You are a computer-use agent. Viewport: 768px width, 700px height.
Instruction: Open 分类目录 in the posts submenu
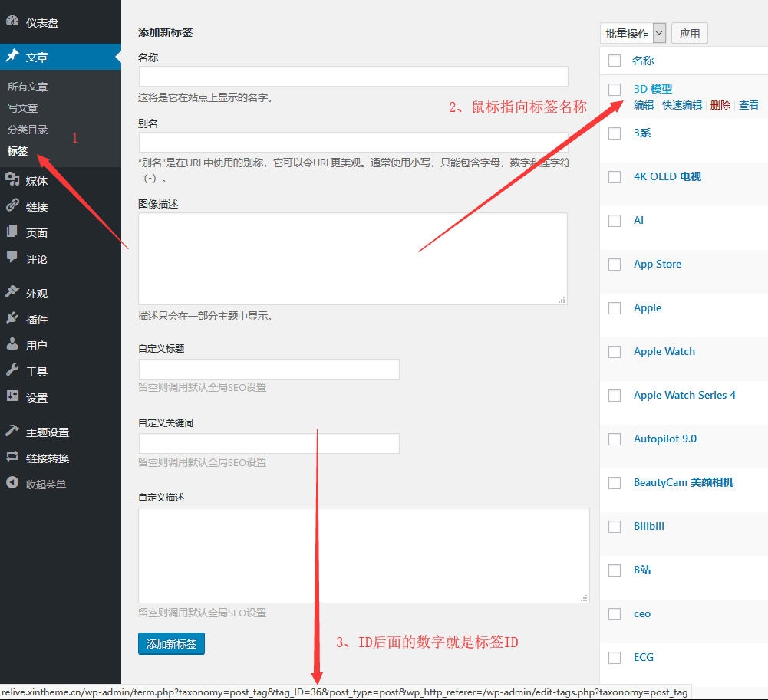(28, 130)
